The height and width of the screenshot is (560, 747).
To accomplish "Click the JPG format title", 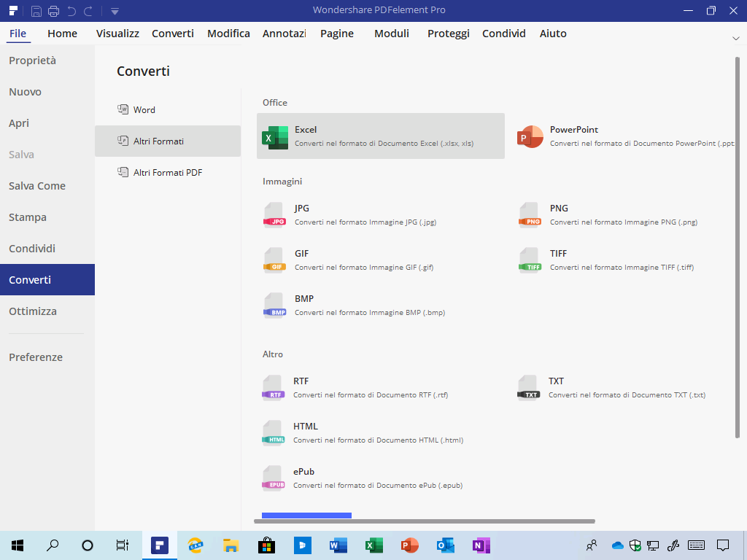I will click(x=301, y=208).
